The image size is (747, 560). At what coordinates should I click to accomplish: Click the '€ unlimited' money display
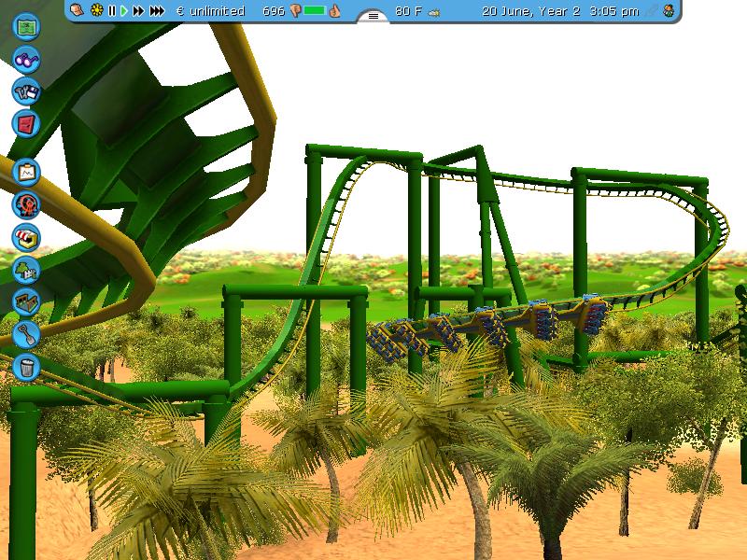(x=211, y=11)
